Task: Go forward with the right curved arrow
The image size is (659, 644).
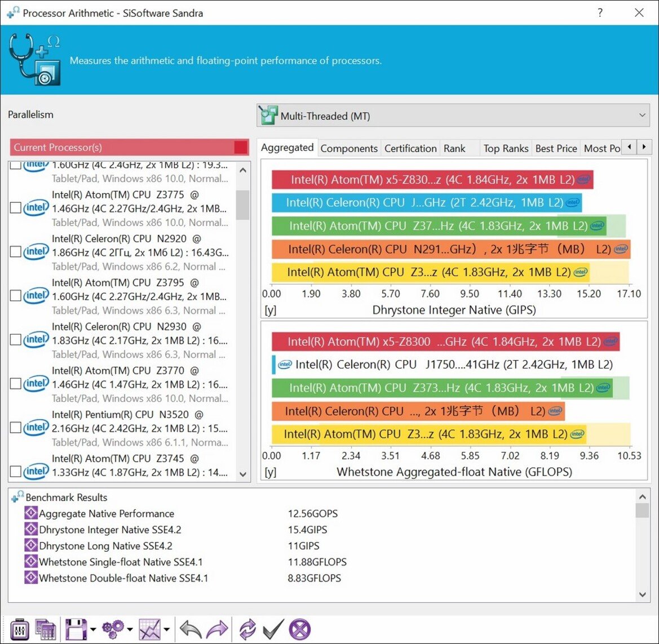Action: click(x=217, y=629)
